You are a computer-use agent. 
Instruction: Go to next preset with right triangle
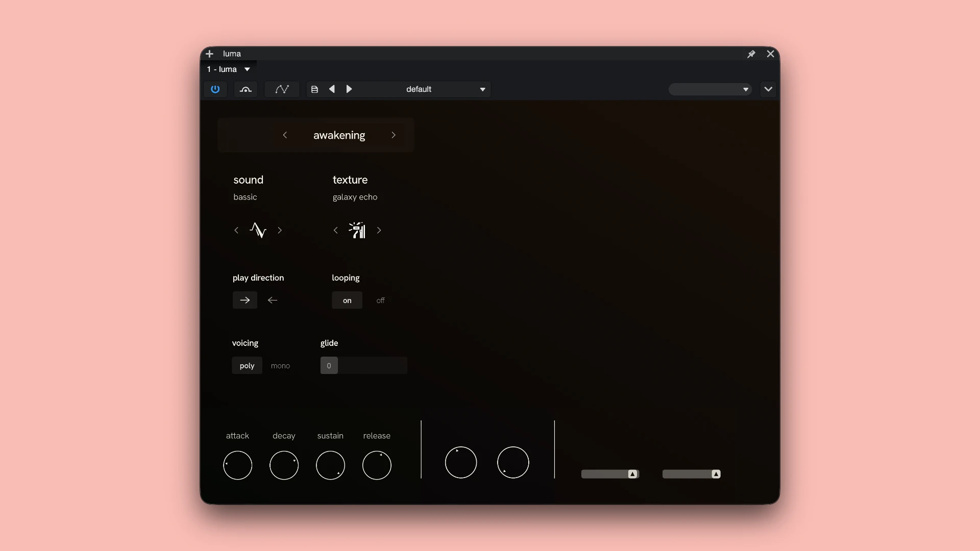click(349, 89)
